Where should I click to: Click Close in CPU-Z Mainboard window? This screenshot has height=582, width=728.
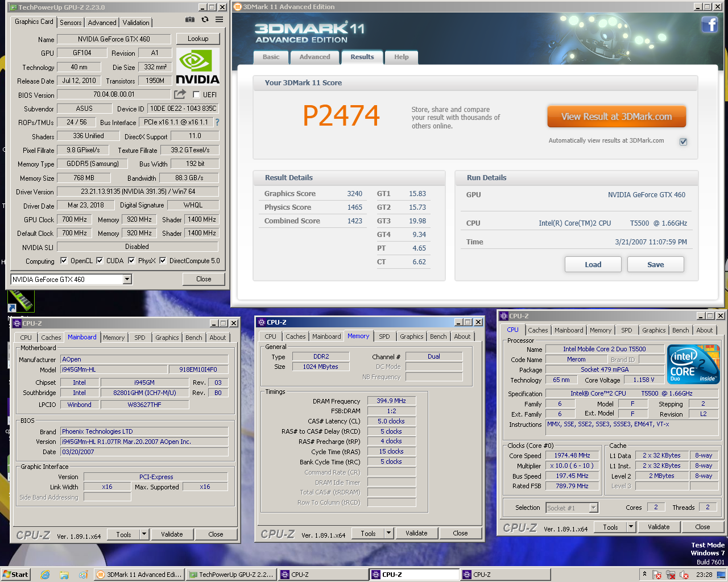coord(216,534)
